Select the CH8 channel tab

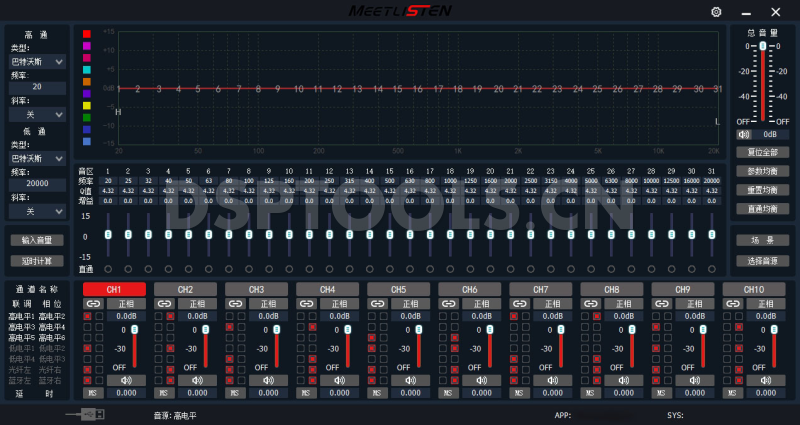pos(611,289)
